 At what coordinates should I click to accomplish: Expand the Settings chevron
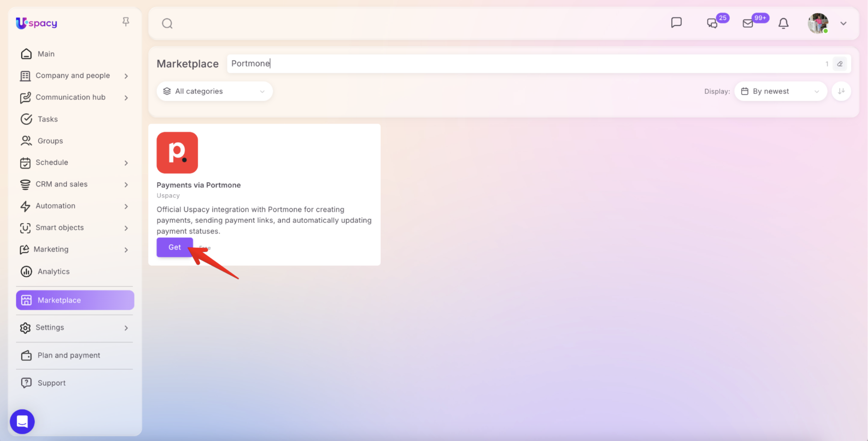click(x=126, y=328)
